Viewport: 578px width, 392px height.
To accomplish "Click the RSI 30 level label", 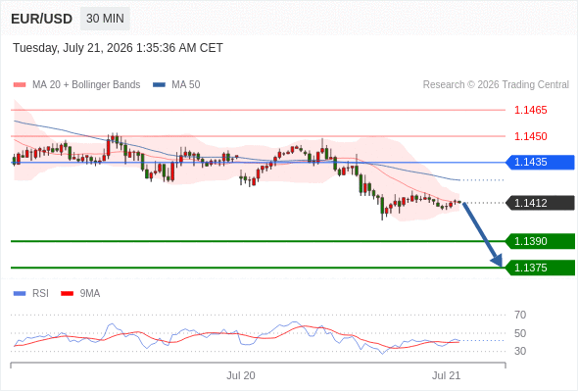I will tap(520, 351).
